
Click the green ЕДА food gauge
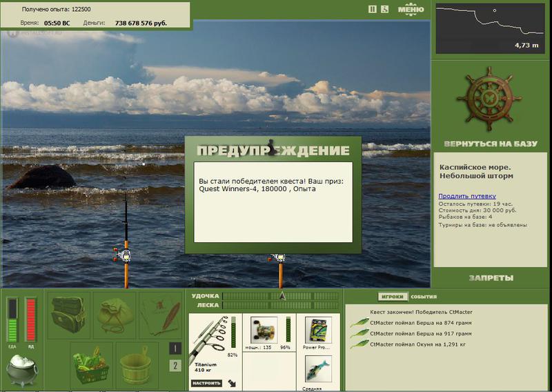[12, 320]
